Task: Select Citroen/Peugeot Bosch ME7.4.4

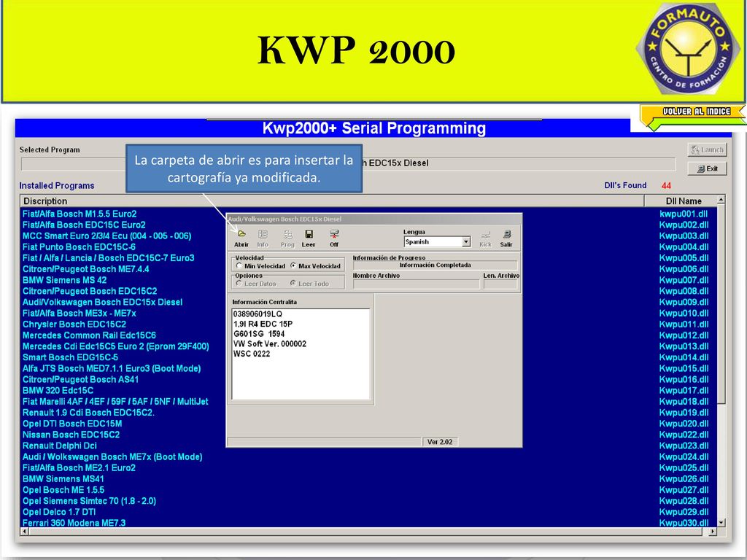Action: 86,269
